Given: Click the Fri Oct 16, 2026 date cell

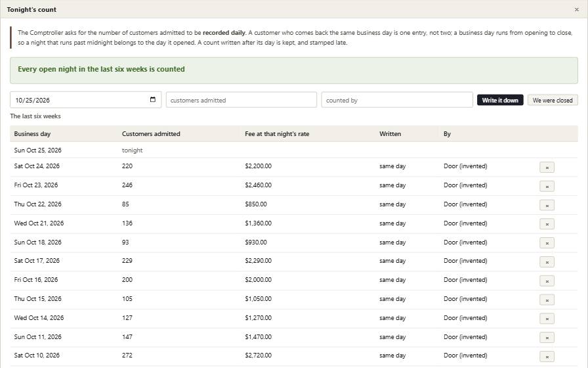Looking at the screenshot, I should pos(36,280).
